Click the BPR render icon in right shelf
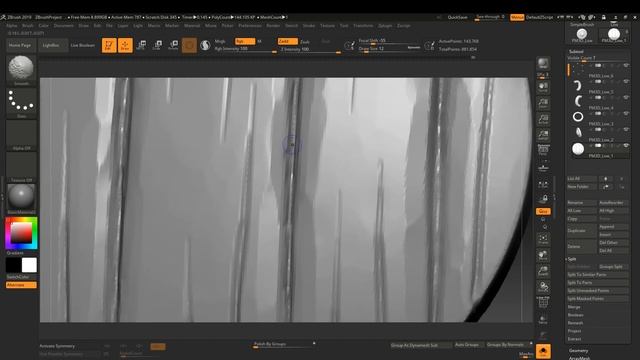 (543, 64)
